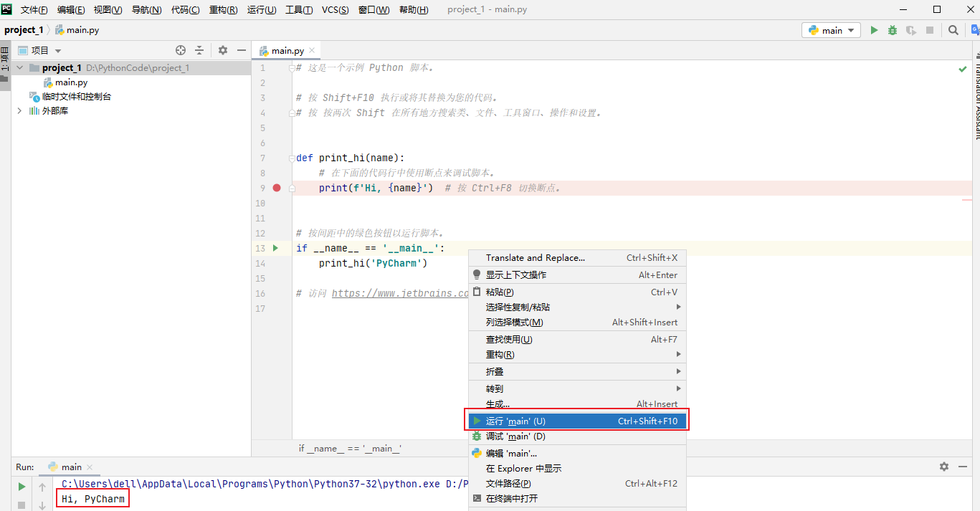Open the 代码(C) menu
This screenshot has width=980, height=511.
point(186,10)
